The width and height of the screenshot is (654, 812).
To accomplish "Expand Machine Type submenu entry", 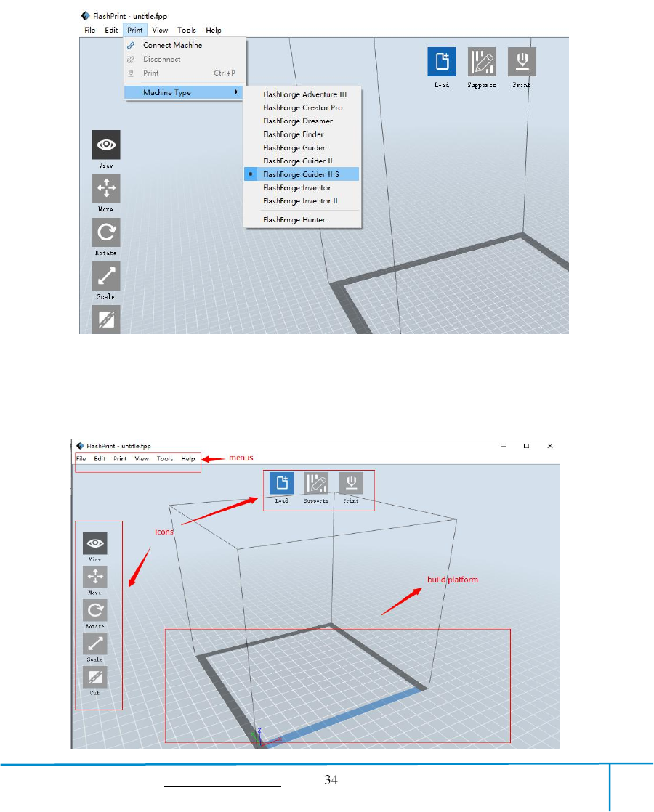I will click(x=183, y=92).
